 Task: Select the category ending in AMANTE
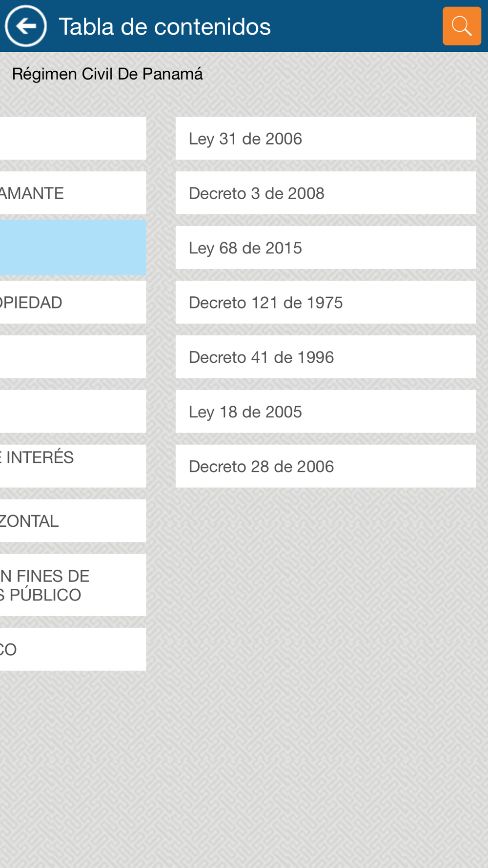coord(73,193)
